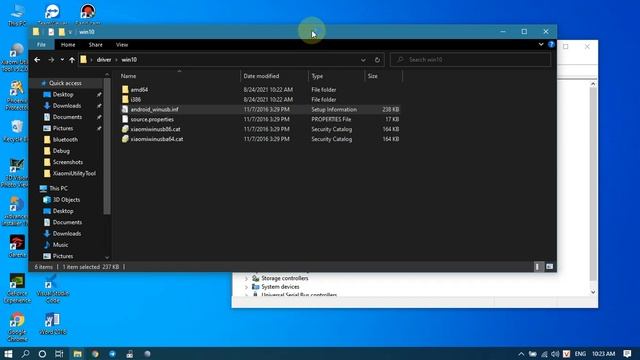640x360 pixels.
Task: Open the Windows Start menu
Action: point(8,353)
